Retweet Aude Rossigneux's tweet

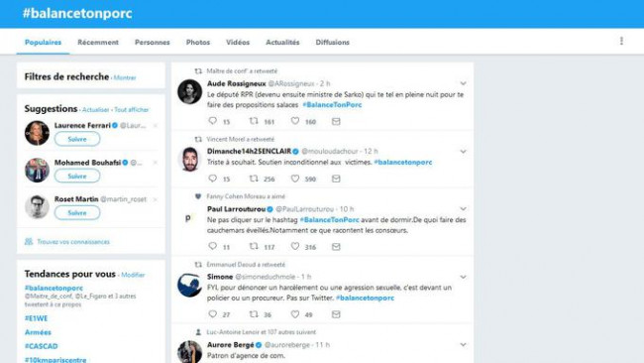point(254,121)
